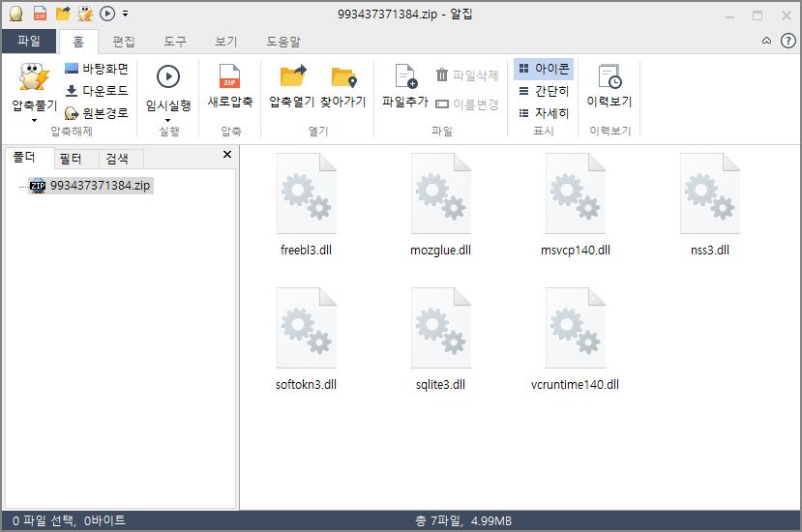
Task: Click the run play icon in quick access bar
Action: (x=106, y=14)
